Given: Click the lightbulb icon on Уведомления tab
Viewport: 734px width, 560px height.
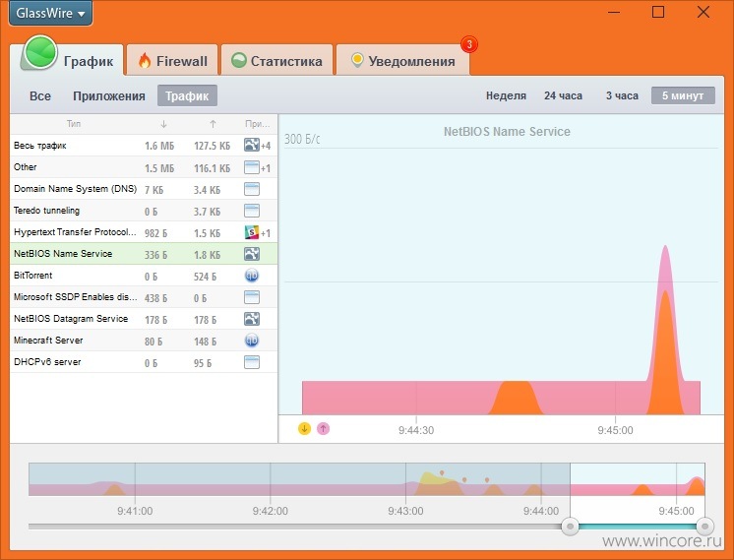Looking at the screenshot, I should click(357, 60).
